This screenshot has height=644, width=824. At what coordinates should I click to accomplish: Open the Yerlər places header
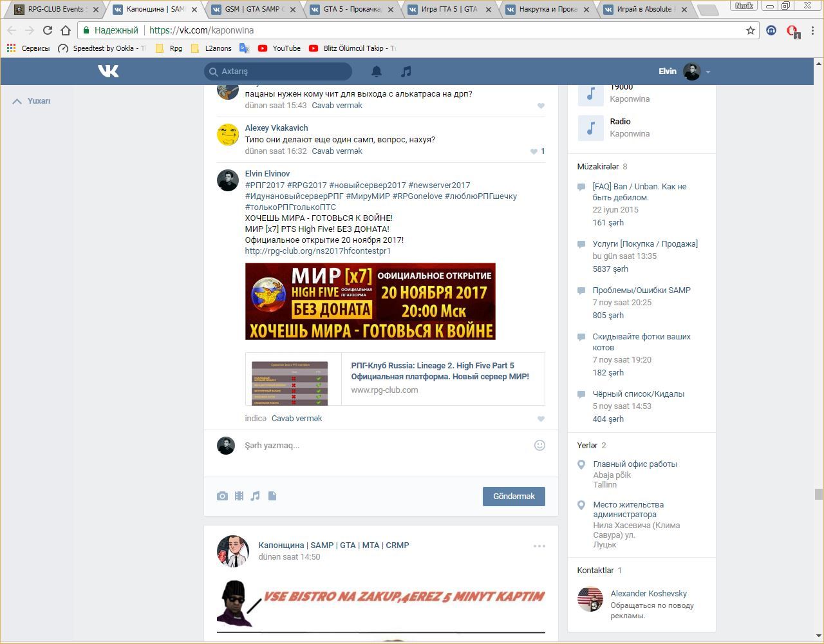coord(592,446)
